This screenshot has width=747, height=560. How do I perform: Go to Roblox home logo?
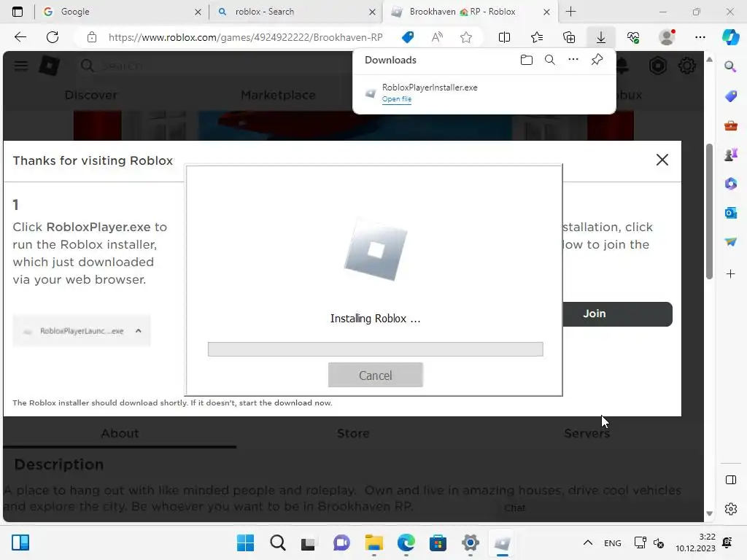pyautogui.click(x=50, y=66)
